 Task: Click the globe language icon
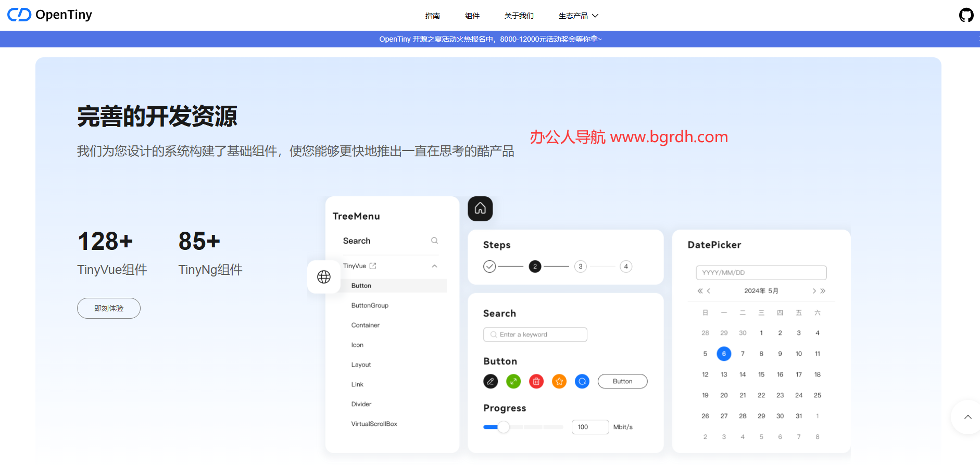coord(324,277)
